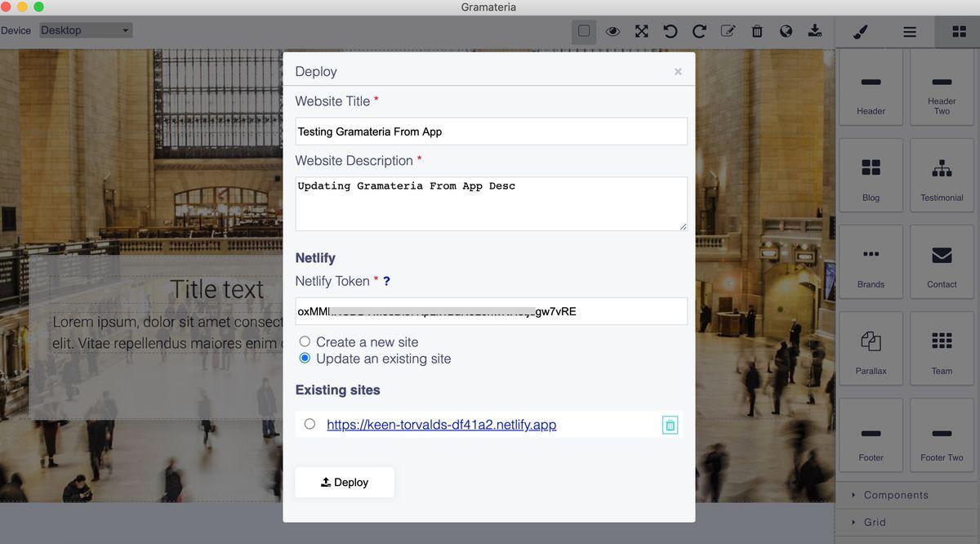This screenshot has width=980, height=544.
Task: Expand the Grid section
Action: click(875, 522)
